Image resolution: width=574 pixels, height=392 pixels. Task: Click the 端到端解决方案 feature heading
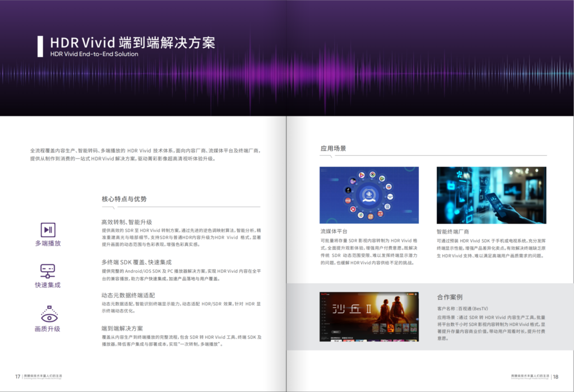tap(122, 329)
